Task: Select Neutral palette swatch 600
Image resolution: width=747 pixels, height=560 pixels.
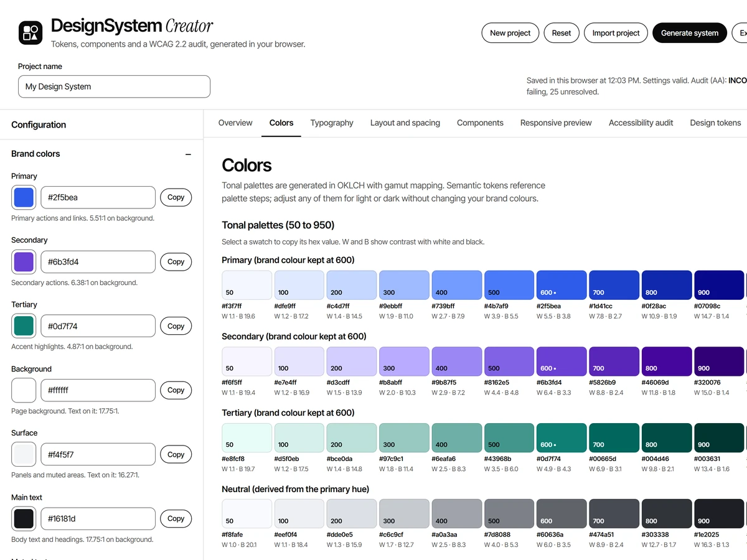Action: pyautogui.click(x=561, y=514)
